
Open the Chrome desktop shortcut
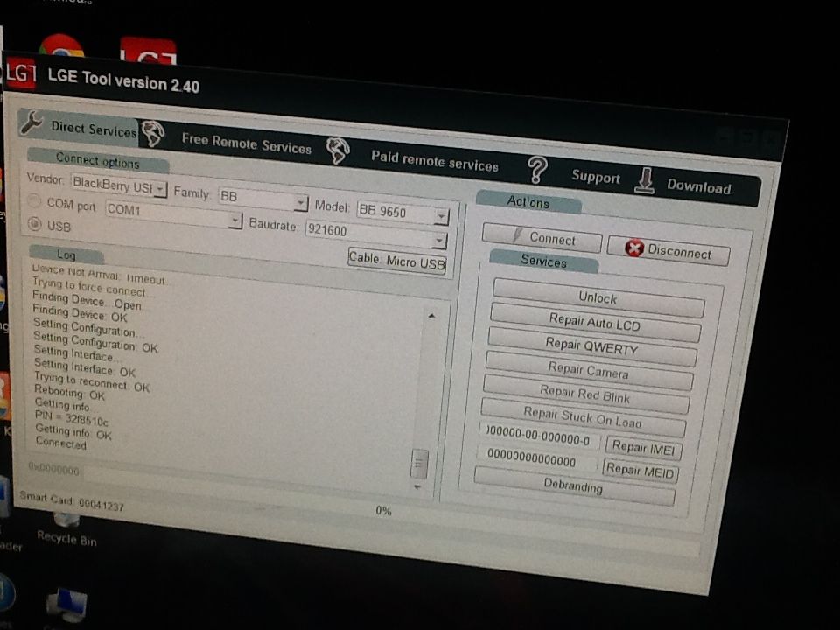61,45
